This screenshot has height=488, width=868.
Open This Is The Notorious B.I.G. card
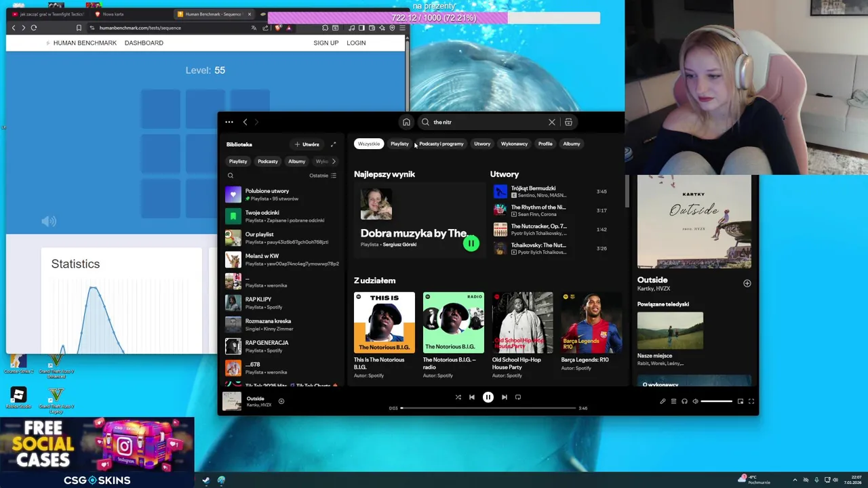point(384,335)
